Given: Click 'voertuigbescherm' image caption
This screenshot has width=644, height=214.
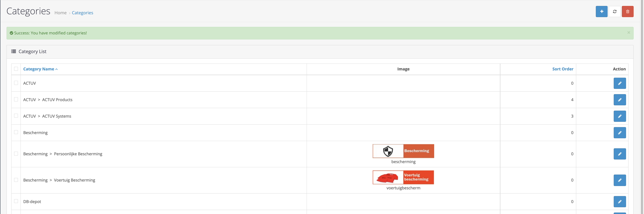Looking at the screenshot, I should (x=403, y=188).
